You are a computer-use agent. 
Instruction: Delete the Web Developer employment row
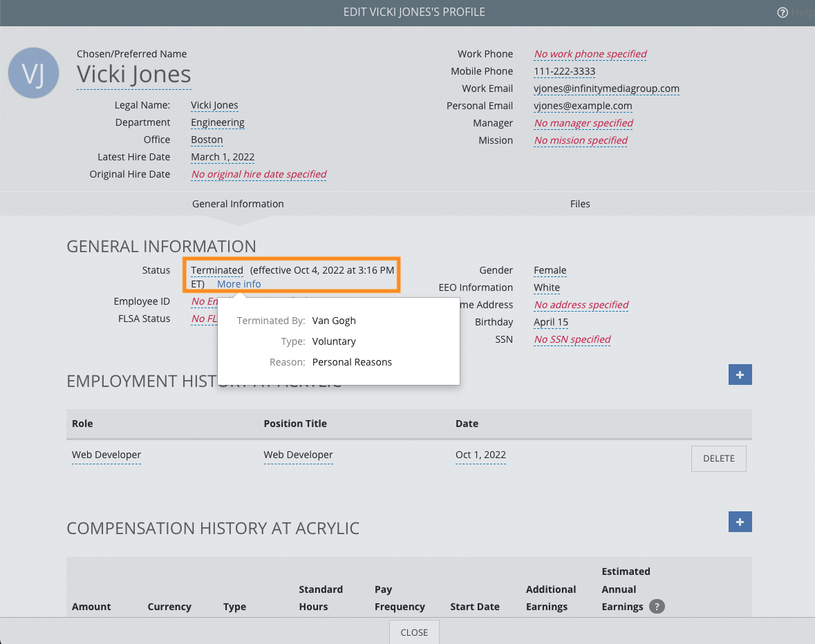[x=718, y=459]
